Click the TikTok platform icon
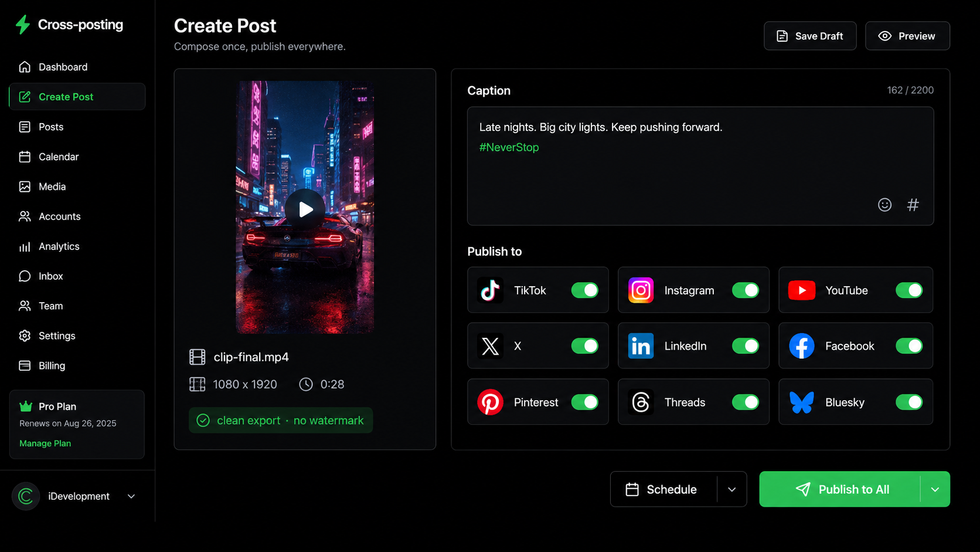 point(490,290)
